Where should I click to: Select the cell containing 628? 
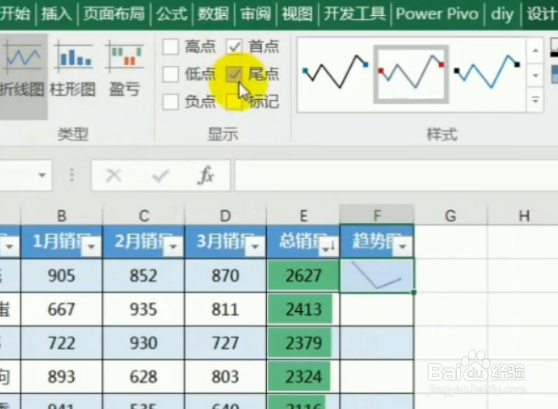143,377
